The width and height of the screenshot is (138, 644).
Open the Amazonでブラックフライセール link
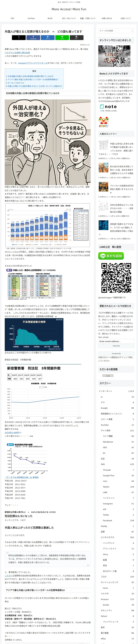[33, 63]
